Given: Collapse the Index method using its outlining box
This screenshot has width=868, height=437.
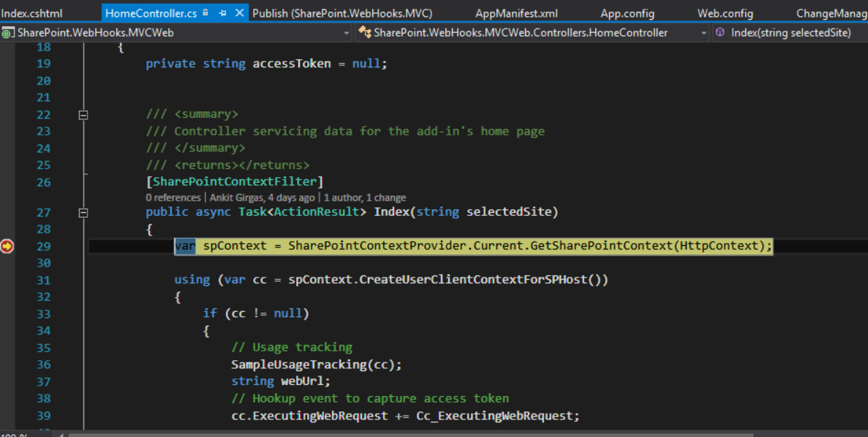Looking at the screenshot, I should (83, 212).
